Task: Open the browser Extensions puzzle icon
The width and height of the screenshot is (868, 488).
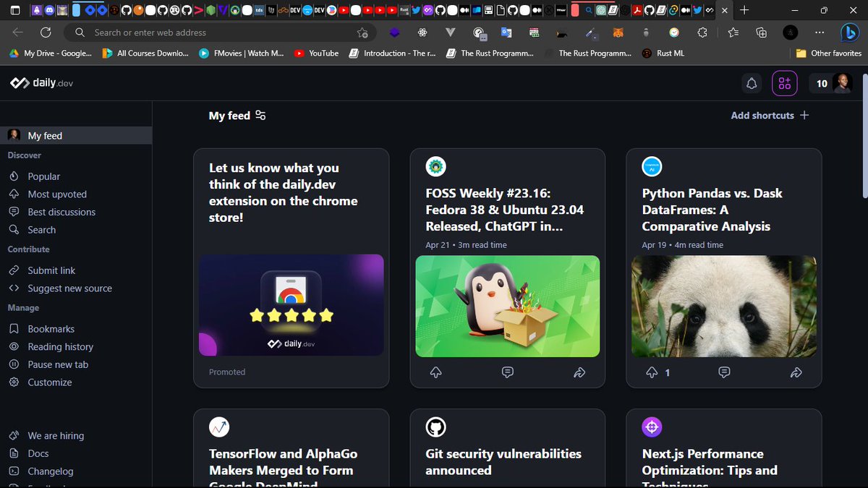Action: (x=702, y=33)
